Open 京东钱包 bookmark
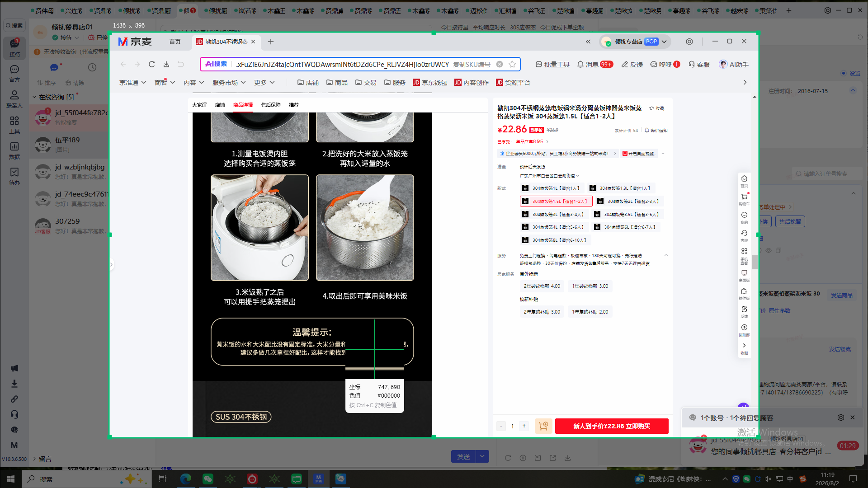Image resolution: width=868 pixels, height=488 pixels. 430,83
